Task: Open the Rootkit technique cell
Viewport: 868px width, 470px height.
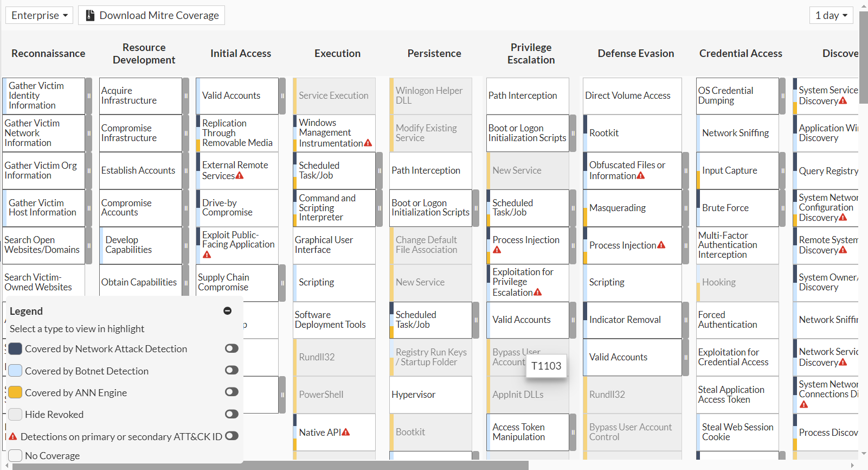Action: tap(632, 133)
